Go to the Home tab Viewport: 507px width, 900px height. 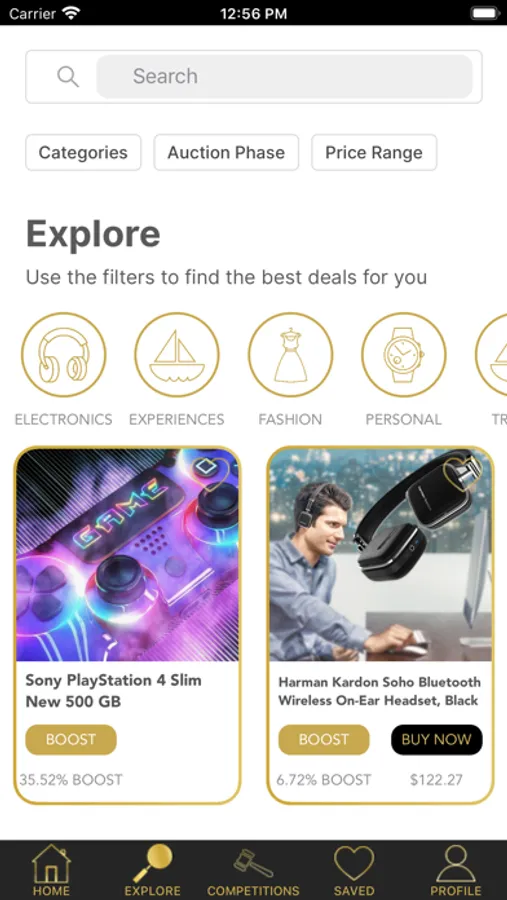[x=51, y=870]
